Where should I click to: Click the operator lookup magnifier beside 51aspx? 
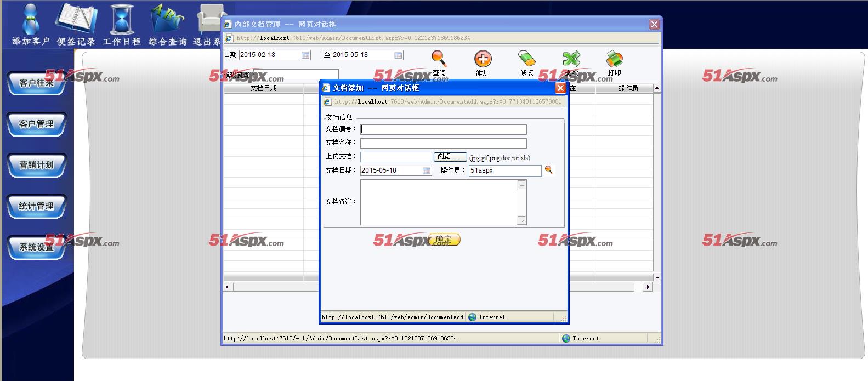point(548,170)
